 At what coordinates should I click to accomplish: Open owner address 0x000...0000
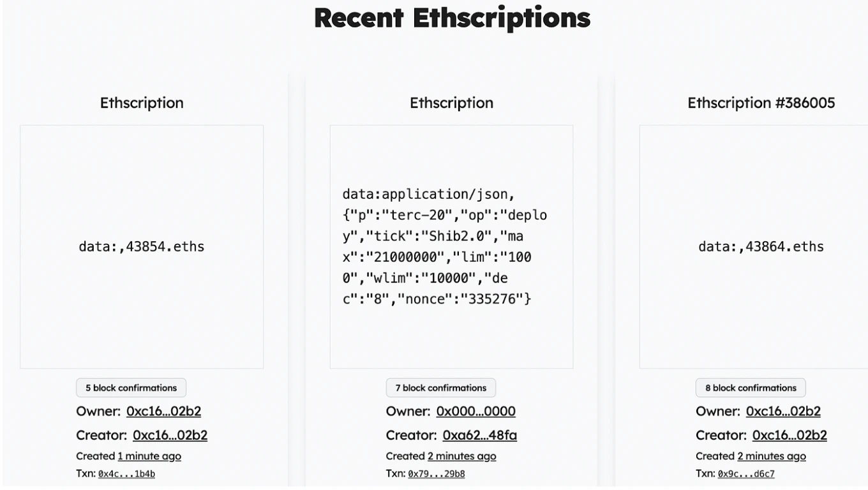(x=475, y=412)
